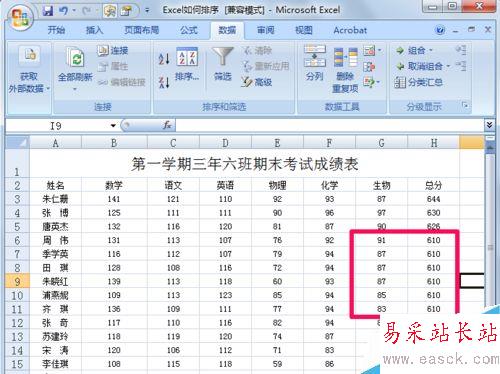The height and width of the screenshot is (374, 500).
Task: Sort descending Z to A
Action: coord(164,82)
